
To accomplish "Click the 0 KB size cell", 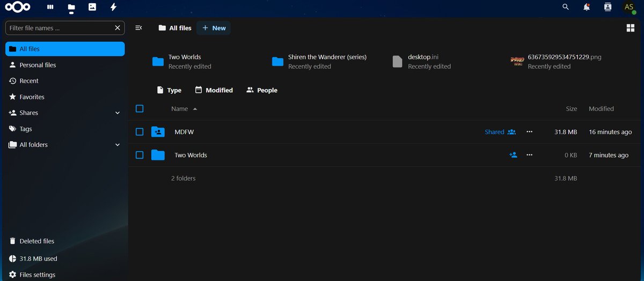I will (x=571, y=155).
